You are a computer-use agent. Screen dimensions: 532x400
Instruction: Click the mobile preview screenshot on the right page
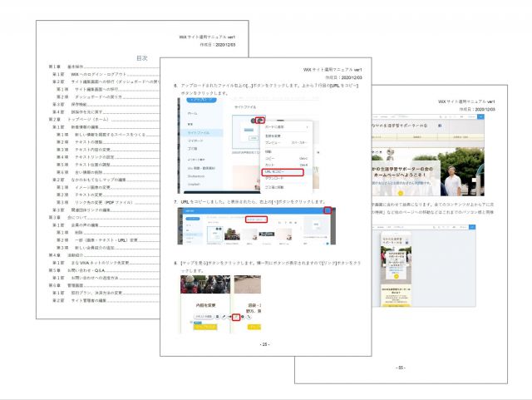click(x=424, y=265)
